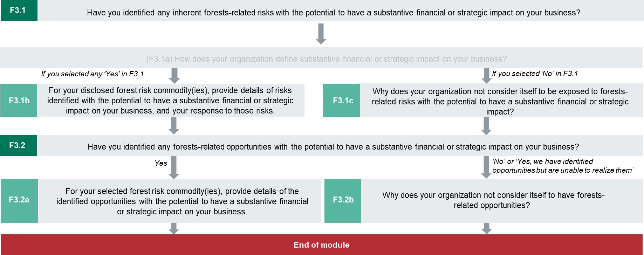Click the F3.1 inherent forests-related risks question
Image resolution: width=644 pixels, height=255 pixels.
point(333,13)
